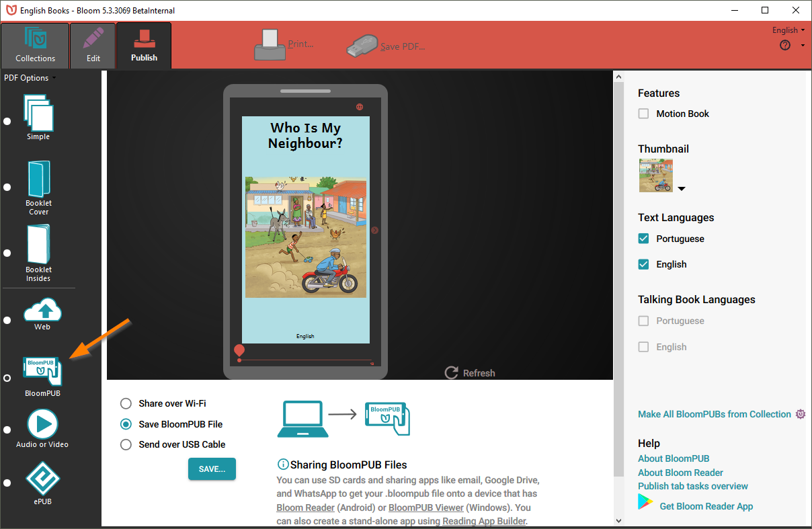Click the globe language icon on phone preview
The width and height of the screenshot is (812, 529).
(360, 107)
